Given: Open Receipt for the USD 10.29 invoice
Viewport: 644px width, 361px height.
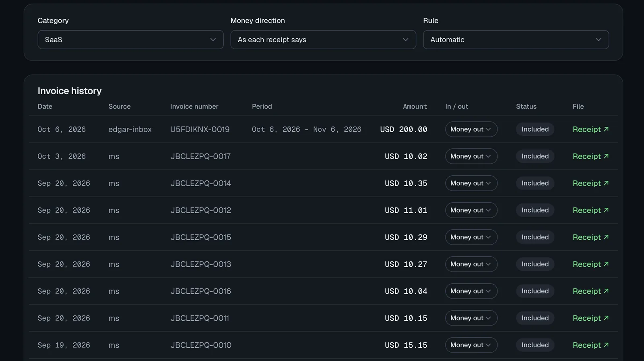Looking at the screenshot, I should point(590,237).
